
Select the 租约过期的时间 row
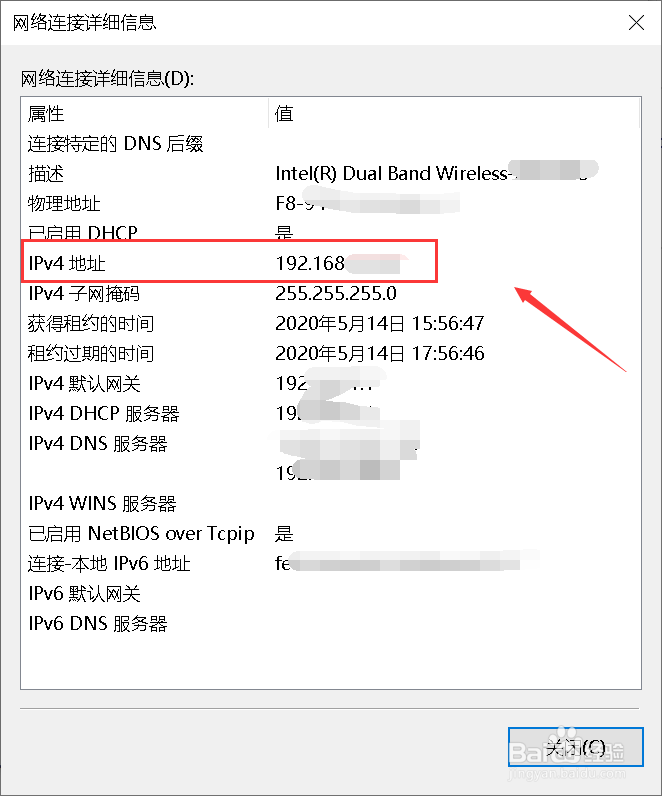point(330,353)
